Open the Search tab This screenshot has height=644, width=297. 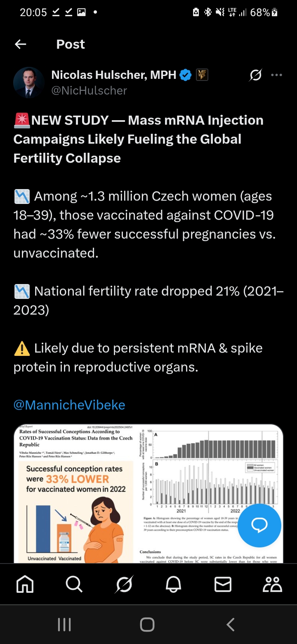point(74,584)
